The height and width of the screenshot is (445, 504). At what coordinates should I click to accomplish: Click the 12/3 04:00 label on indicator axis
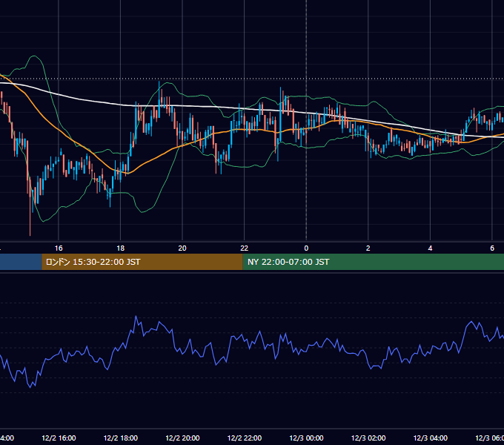pyautogui.click(x=431, y=438)
